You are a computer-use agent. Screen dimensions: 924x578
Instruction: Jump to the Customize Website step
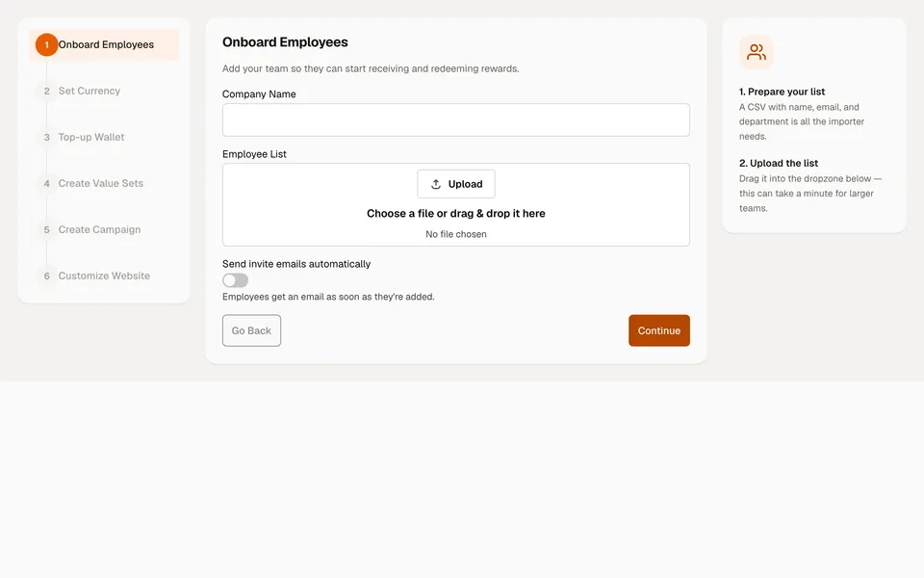pyautogui.click(x=104, y=276)
